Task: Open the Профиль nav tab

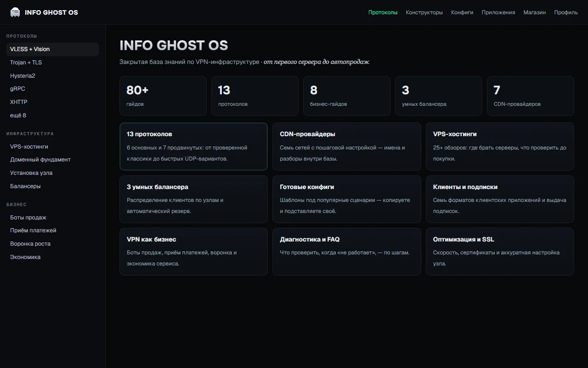Action: pyautogui.click(x=566, y=12)
